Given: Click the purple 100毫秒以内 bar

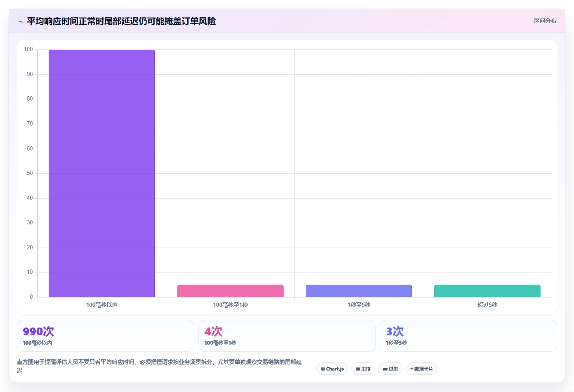Looking at the screenshot, I should click(102, 173).
